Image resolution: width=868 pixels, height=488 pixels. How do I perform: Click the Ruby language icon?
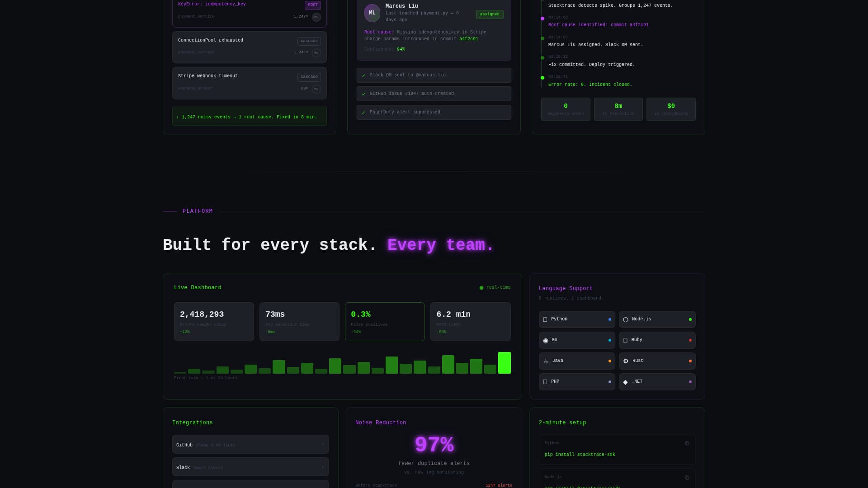point(625,340)
